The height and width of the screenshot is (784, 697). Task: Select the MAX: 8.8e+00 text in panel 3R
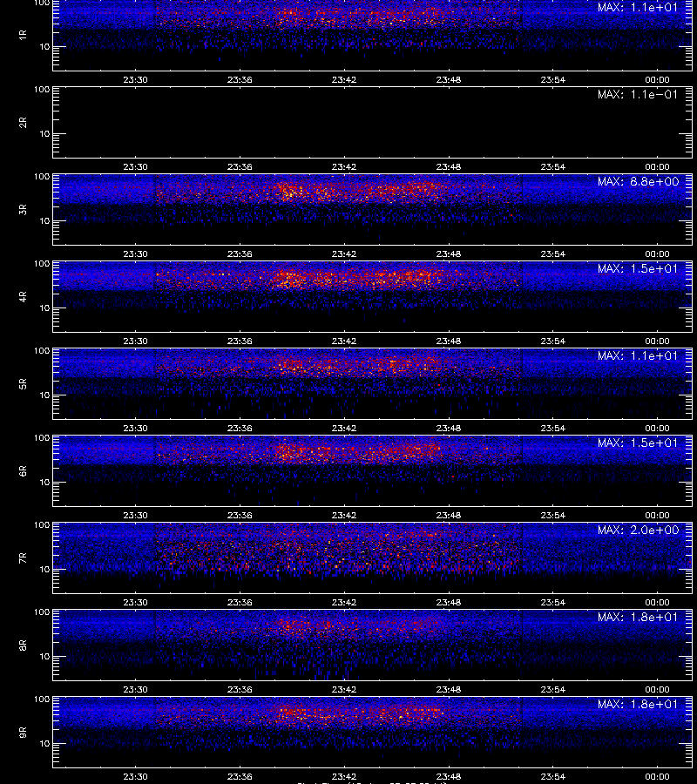click(x=638, y=181)
